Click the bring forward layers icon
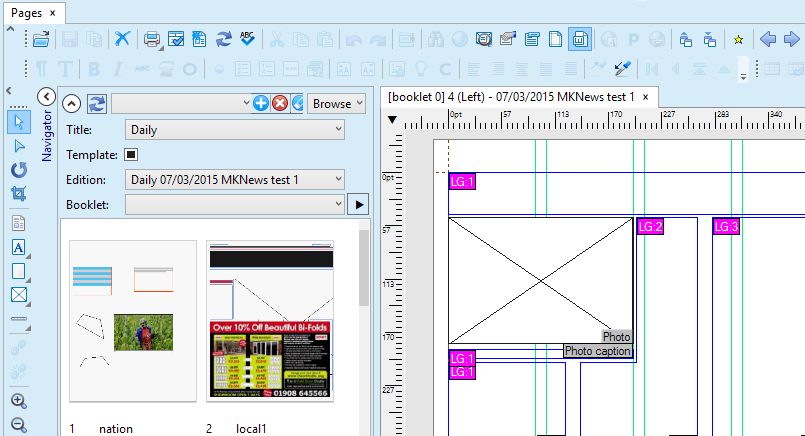Image resolution: width=805 pixels, height=436 pixels. pyautogui.click(x=685, y=39)
